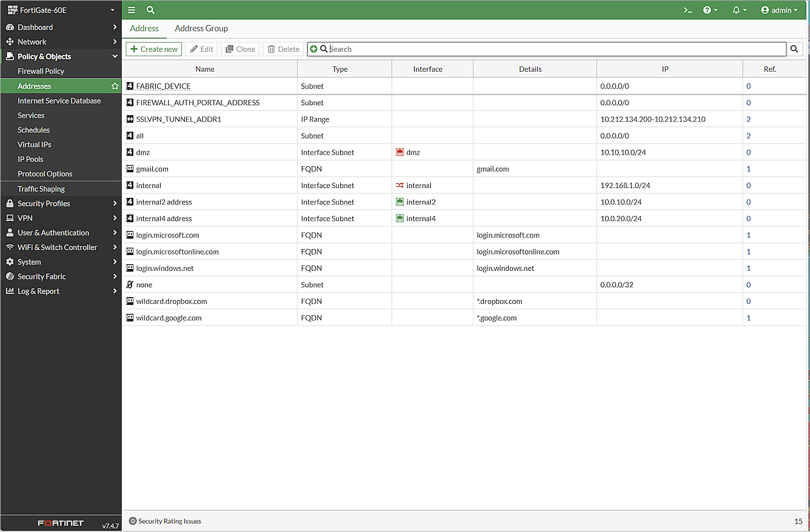Click the search magnifier in the top bar

(x=150, y=10)
